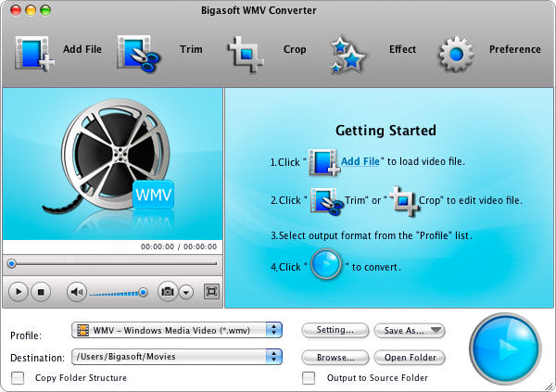This screenshot has height=392, width=556.
Task: Open the Profile format dropdown
Action: coord(177,330)
